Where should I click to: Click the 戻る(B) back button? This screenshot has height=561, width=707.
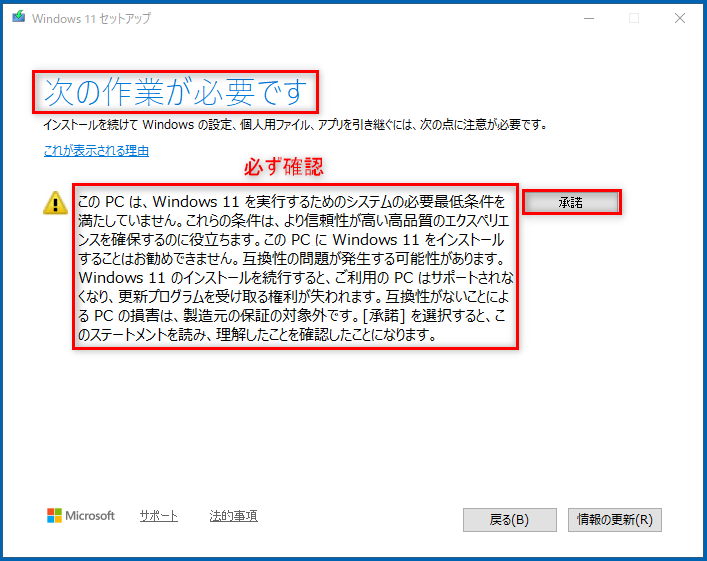[x=510, y=520]
